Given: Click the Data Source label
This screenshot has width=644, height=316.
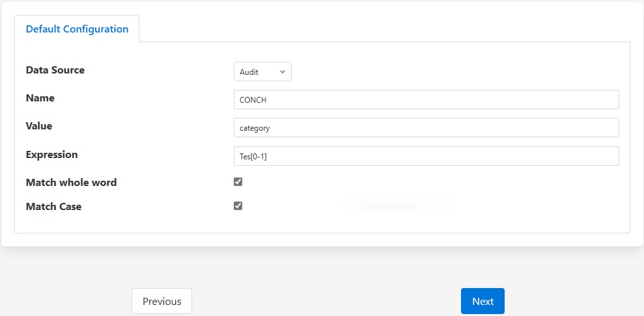Looking at the screenshot, I should [55, 70].
